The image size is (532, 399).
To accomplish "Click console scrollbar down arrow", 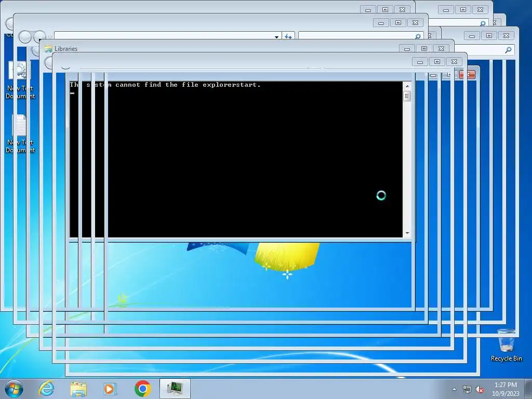I will [x=407, y=233].
